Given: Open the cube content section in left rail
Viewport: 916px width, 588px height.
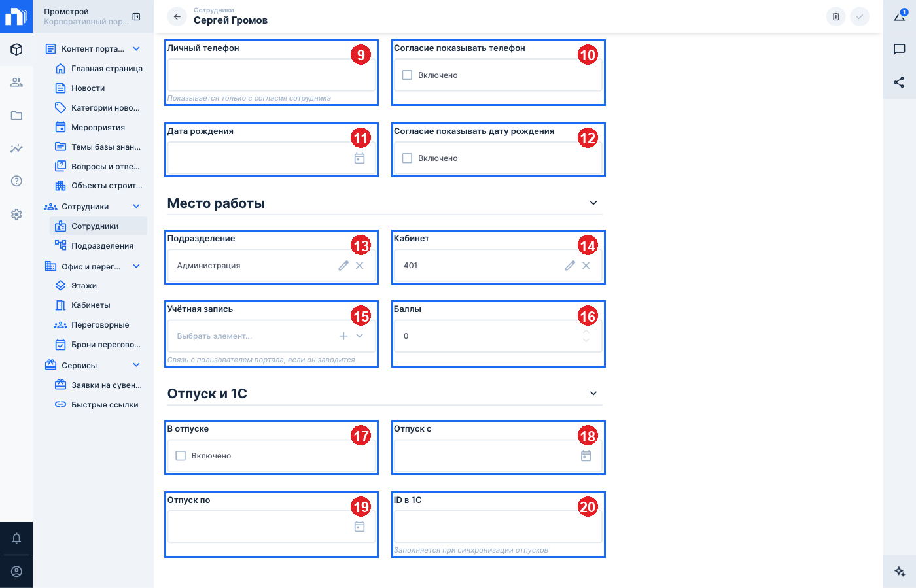Looking at the screenshot, I should point(16,49).
